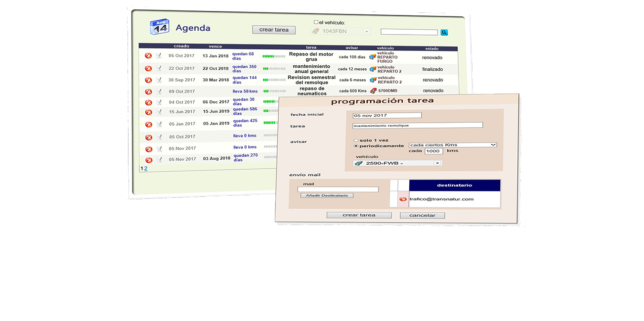
Task: Edit the task created 22 Oct 2017
Action: (159, 68)
